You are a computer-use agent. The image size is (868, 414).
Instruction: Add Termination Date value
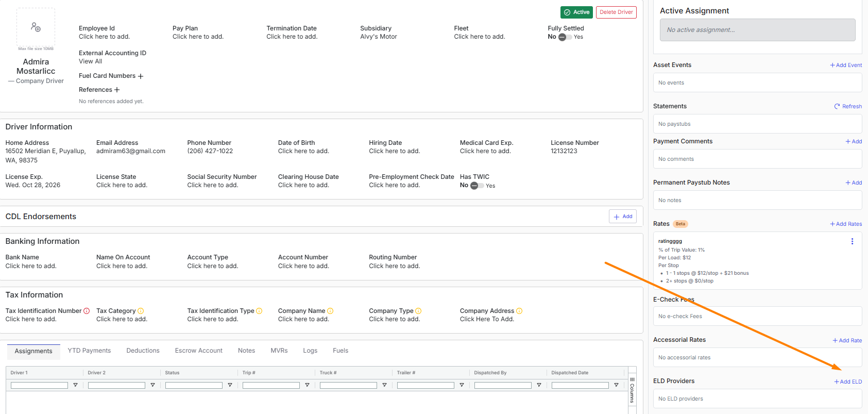(292, 37)
